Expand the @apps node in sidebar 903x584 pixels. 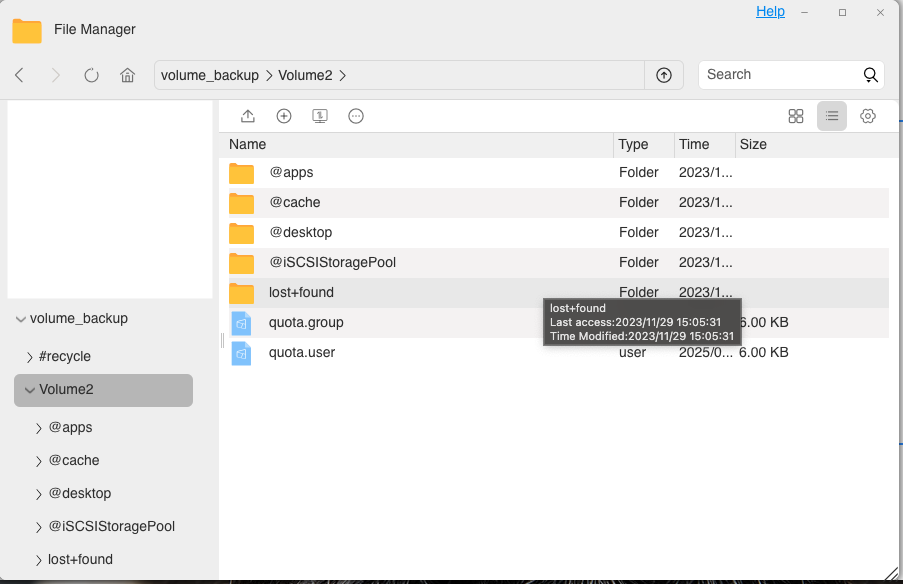point(39,428)
